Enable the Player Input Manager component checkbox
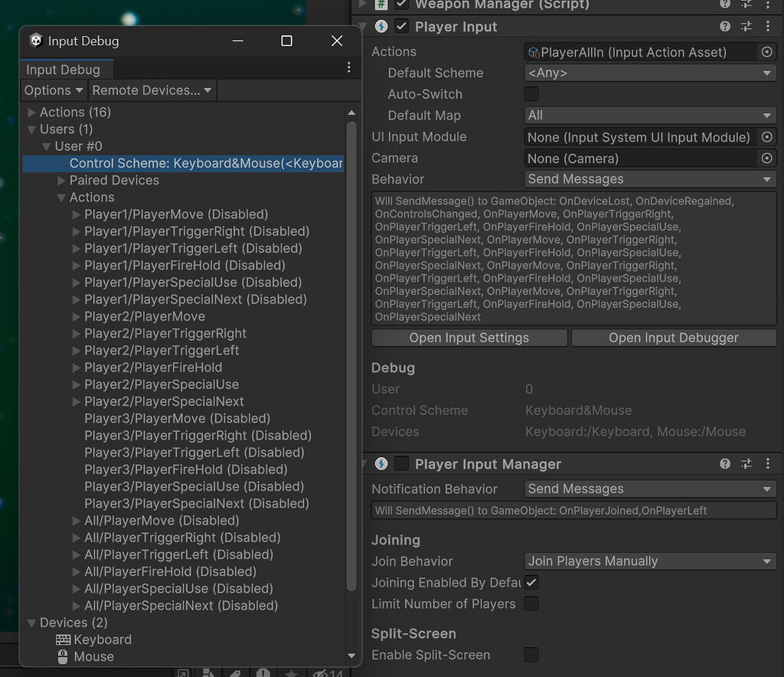 [x=401, y=464]
